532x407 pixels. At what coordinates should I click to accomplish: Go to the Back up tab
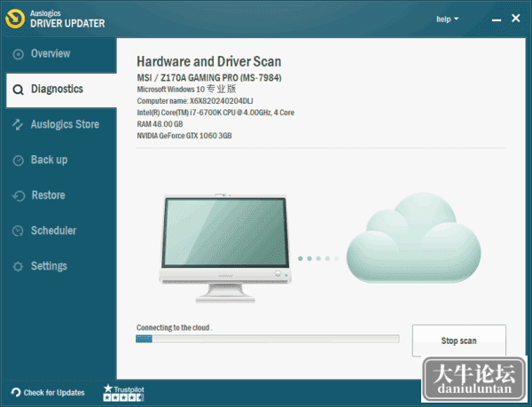pyautogui.click(x=61, y=160)
